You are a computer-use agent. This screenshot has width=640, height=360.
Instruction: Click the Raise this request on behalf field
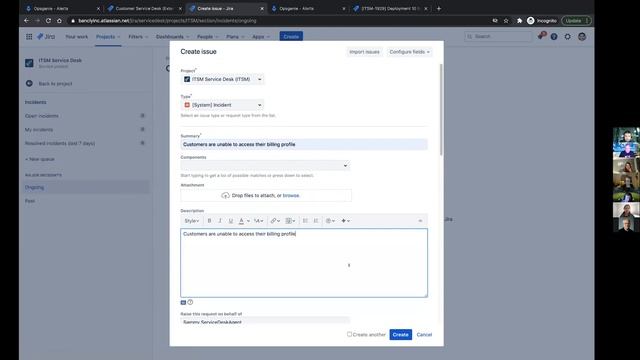(x=265, y=321)
